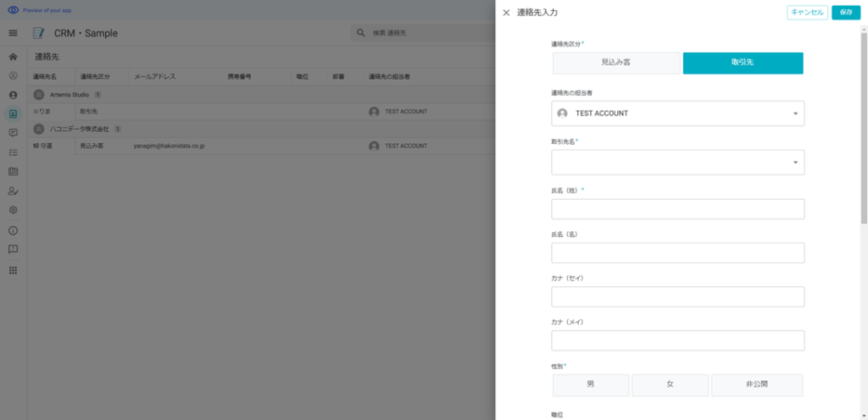Image resolution: width=868 pixels, height=420 pixels.
Task: Click avatar icon in 連絡先の担当者 dropdown
Action: [563, 113]
